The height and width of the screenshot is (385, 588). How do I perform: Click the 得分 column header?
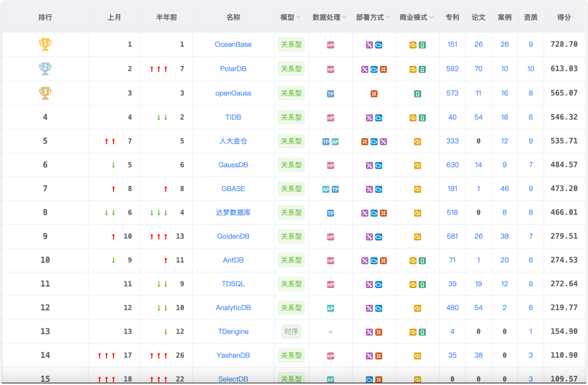pos(564,17)
